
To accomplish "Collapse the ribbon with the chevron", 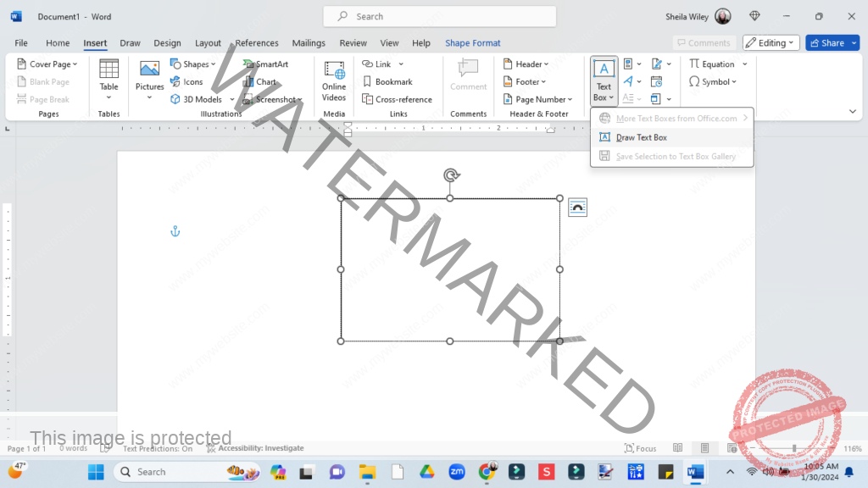I will [x=853, y=111].
